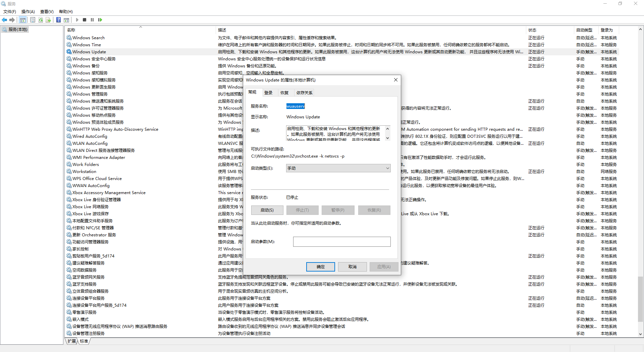This screenshot has height=352, width=644.
Task: Click the back navigation arrow in the toolbar
Action: 4,20
